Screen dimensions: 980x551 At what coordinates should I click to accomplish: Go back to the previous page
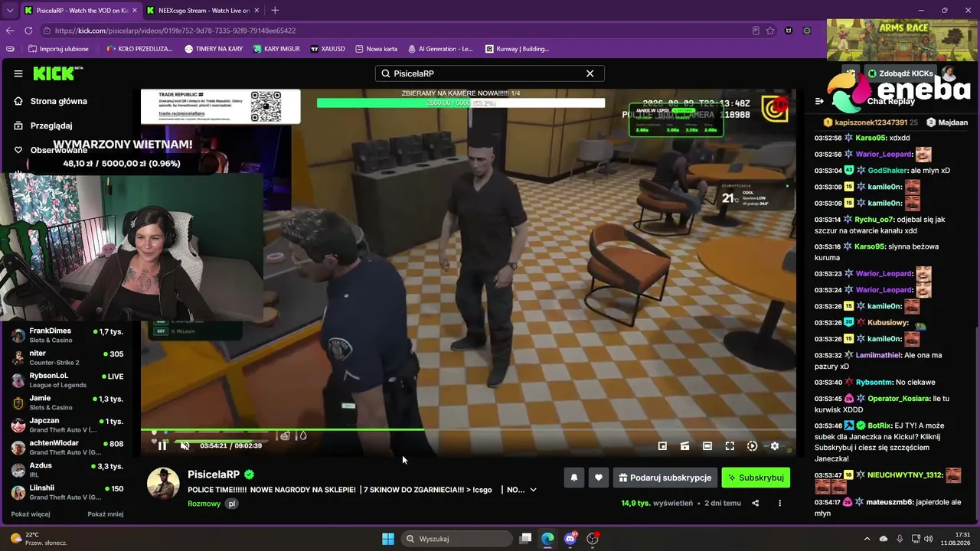pyautogui.click(x=10, y=31)
